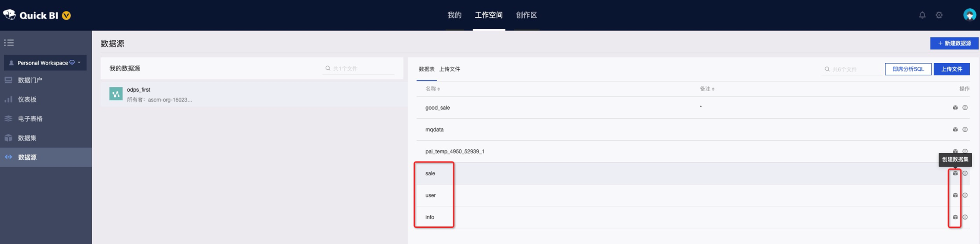Click the sale table name
980x244 pixels.
pyautogui.click(x=430, y=173)
